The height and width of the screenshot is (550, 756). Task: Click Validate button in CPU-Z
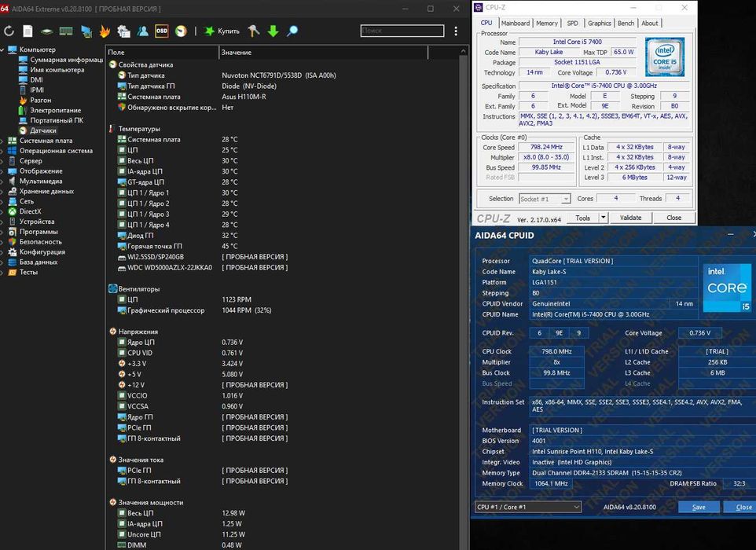[630, 218]
